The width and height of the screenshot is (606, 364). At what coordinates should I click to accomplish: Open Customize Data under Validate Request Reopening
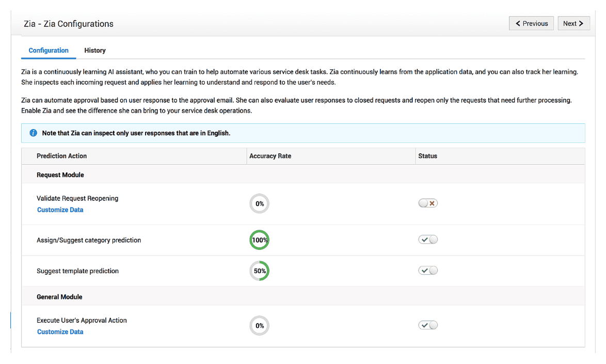(x=60, y=210)
